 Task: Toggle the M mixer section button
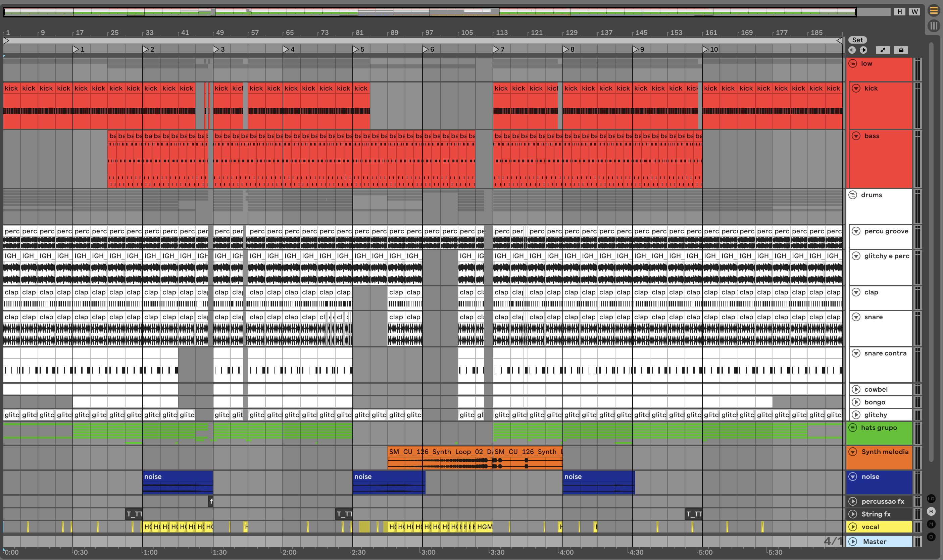tap(931, 524)
